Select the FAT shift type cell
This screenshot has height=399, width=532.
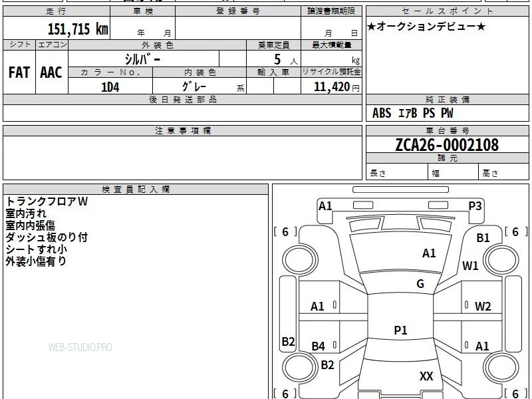point(19,72)
